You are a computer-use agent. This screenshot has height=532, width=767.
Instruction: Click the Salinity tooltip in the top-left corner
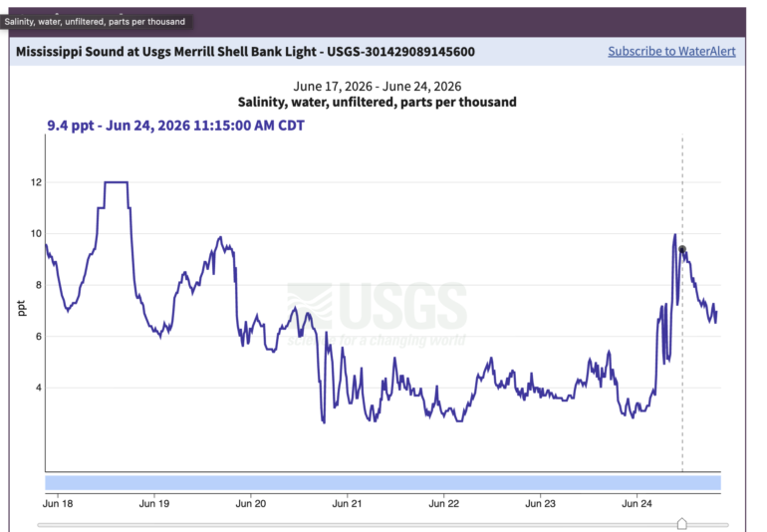click(95, 22)
